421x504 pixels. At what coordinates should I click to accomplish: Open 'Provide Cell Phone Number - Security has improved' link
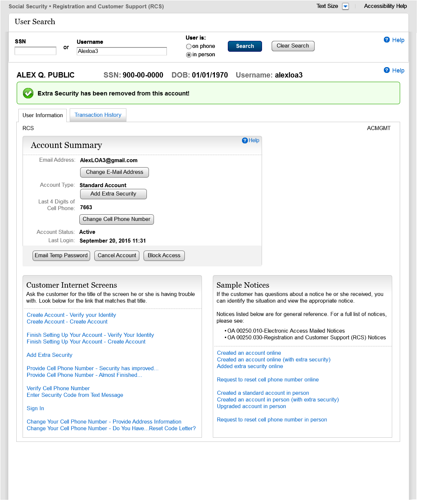[x=93, y=369]
